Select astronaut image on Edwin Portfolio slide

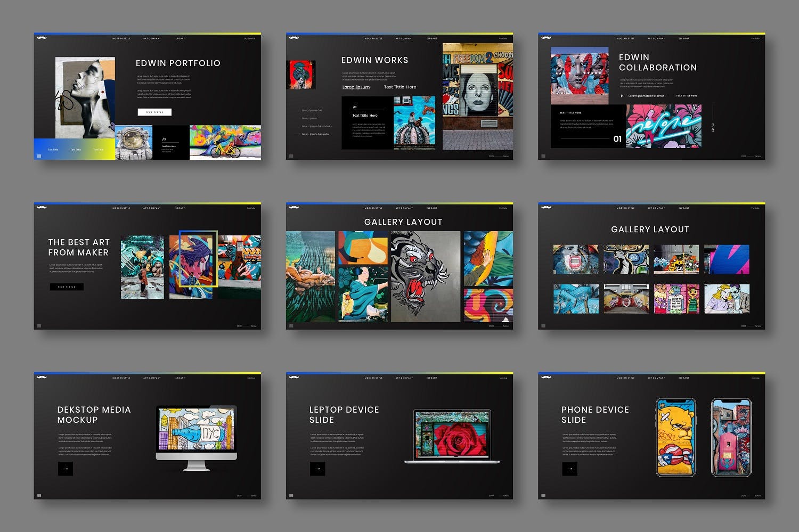[134, 142]
